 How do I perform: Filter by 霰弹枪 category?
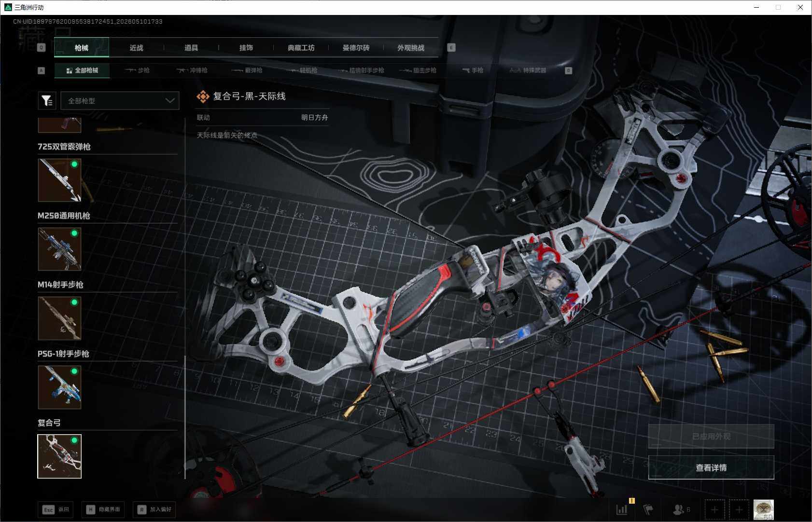tap(247, 70)
